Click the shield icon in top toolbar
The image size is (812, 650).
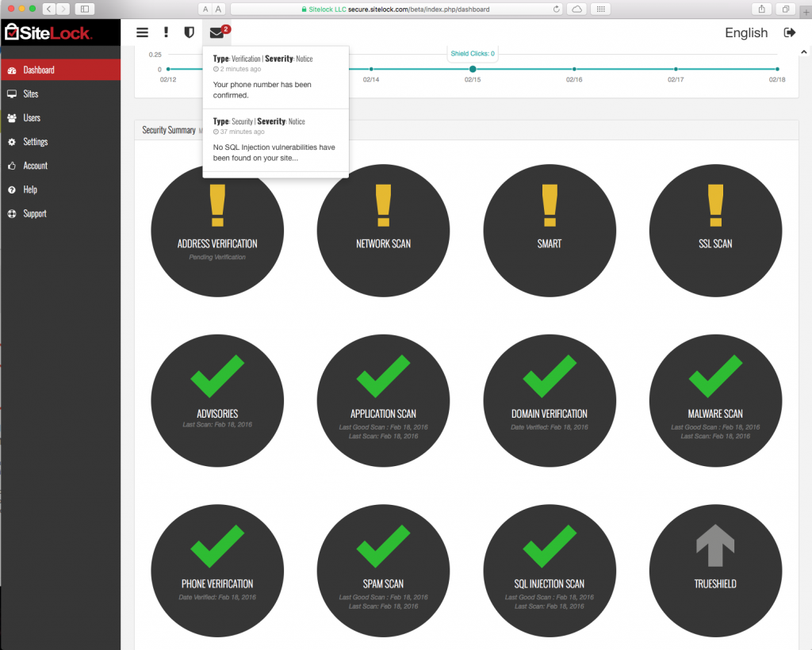pos(189,32)
